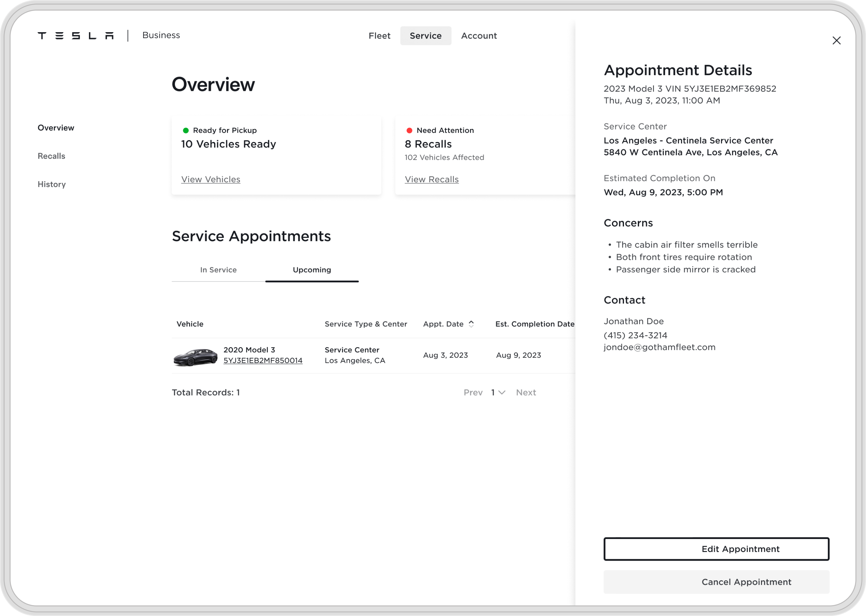Screen dimensions: 866x616
Task: Click the Tesla logo
Action: point(75,36)
